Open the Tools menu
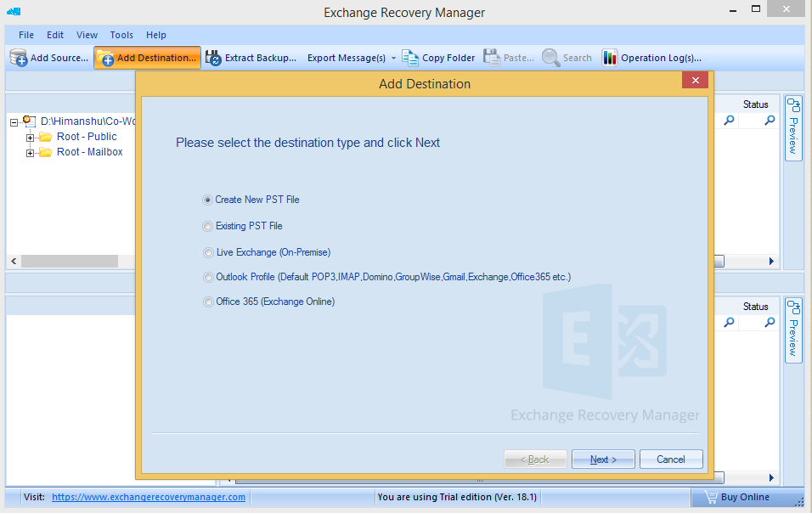The height and width of the screenshot is (513, 812). pyautogui.click(x=121, y=35)
